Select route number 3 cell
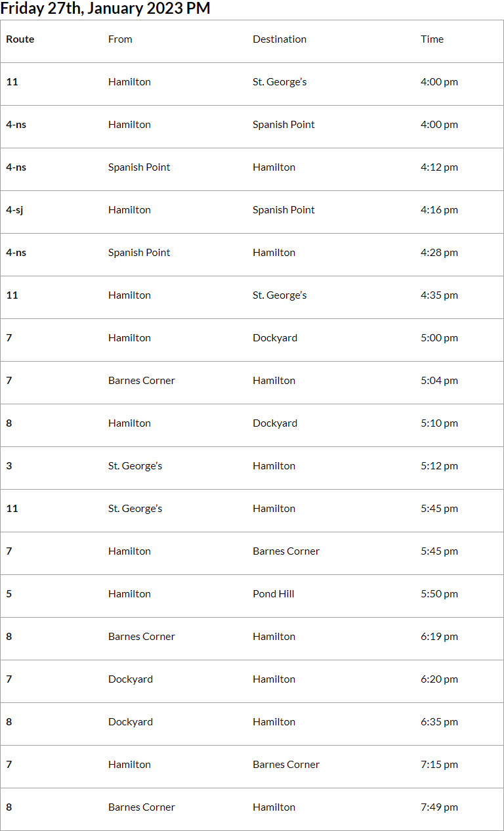This screenshot has height=831, width=504. (x=9, y=466)
